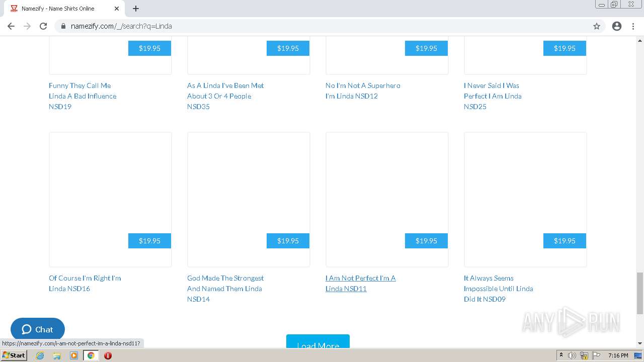Restore down the browser window
Viewport: 644px width, 362px height.
(614, 4)
